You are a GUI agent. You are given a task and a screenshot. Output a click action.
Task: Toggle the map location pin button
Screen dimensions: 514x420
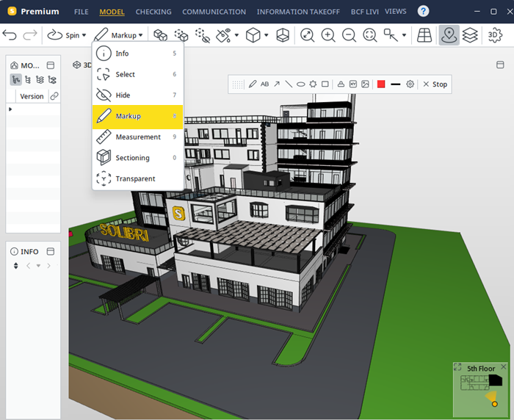[449, 35]
